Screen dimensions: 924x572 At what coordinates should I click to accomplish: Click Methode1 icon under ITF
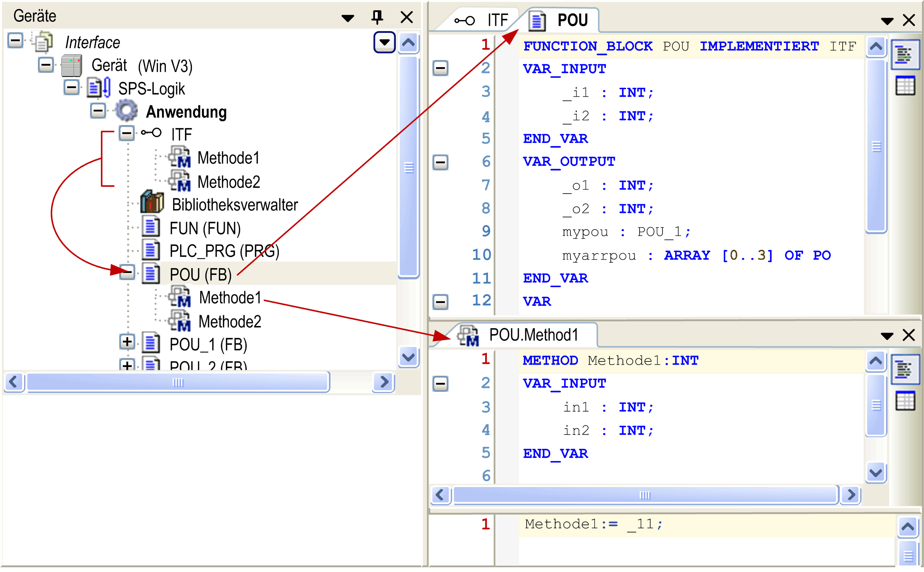tap(180, 157)
